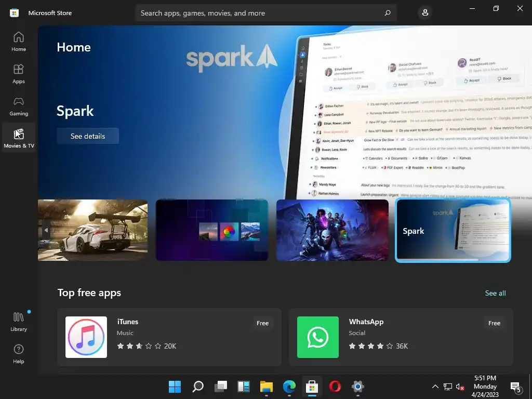Open Task View from taskbar
This screenshot has height=399, width=532.
click(221, 387)
